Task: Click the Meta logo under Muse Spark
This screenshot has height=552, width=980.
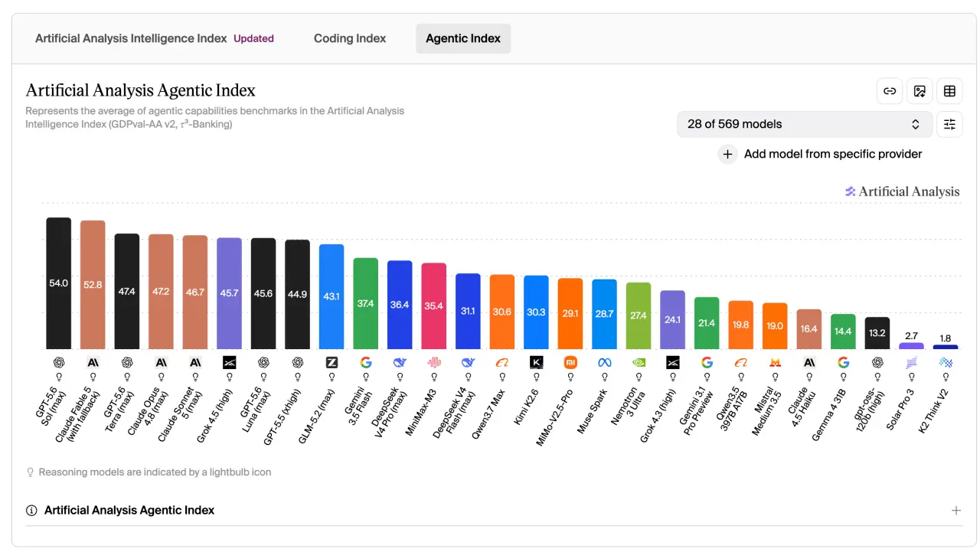Action: tap(604, 362)
